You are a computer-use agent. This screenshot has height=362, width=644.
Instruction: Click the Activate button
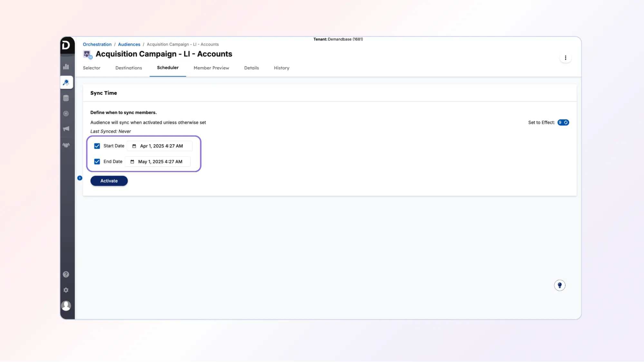[109, 181]
